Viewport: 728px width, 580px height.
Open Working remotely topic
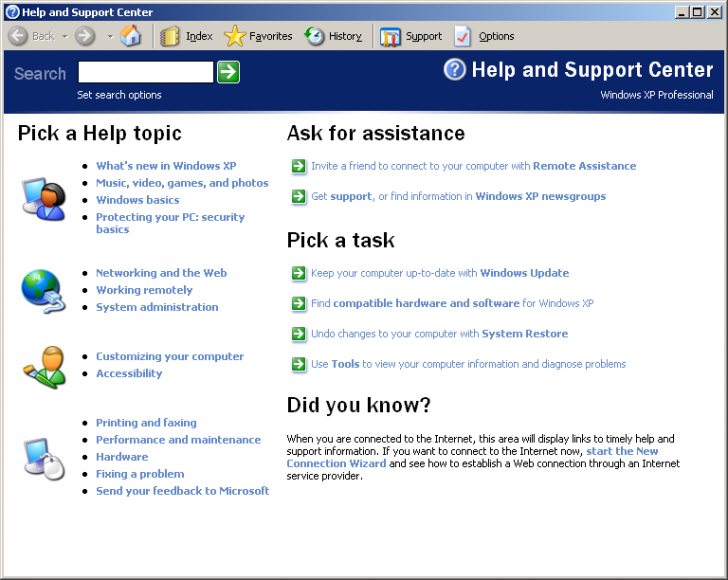[144, 290]
